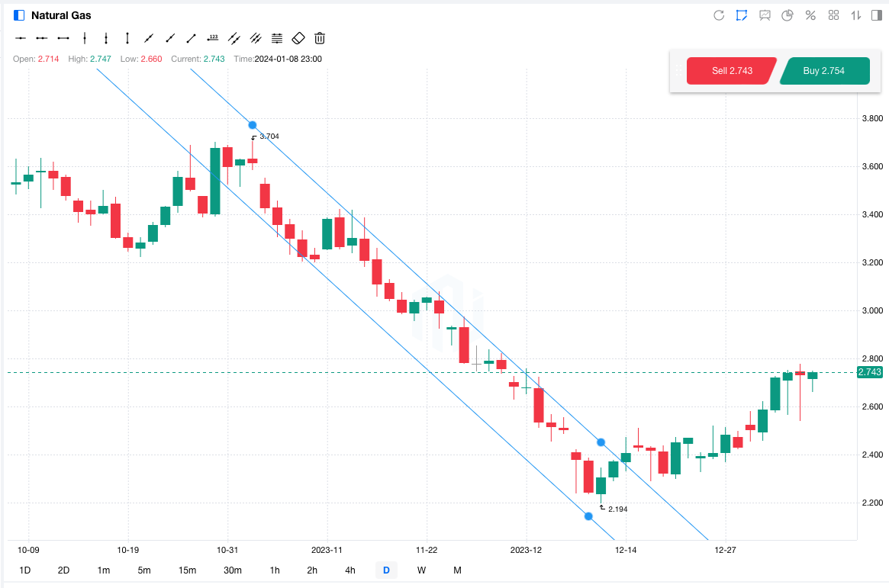Switch to the W weekly timeframe tab

(421, 570)
